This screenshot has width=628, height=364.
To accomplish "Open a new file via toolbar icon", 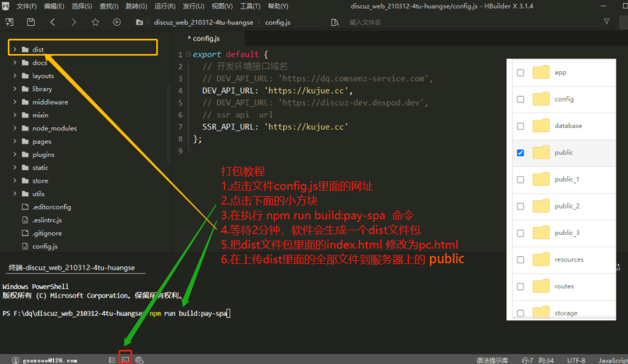I will click(x=9, y=22).
